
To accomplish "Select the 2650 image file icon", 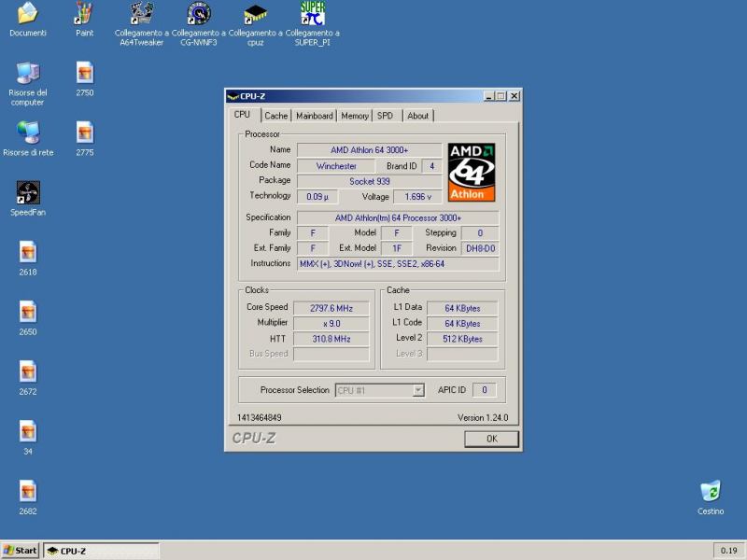I will [x=28, y=313].
